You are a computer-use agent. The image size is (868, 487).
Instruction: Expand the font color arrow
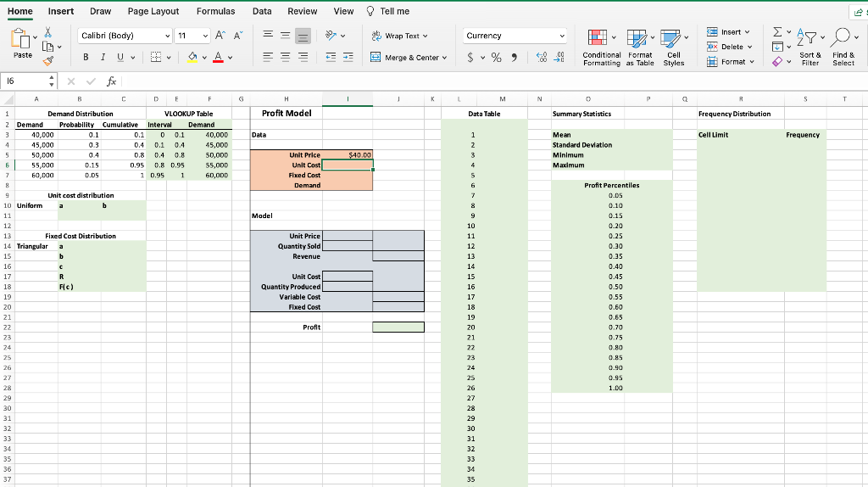click(231, 58)
